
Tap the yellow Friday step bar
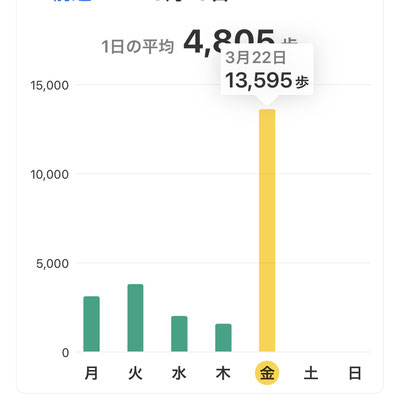[x=267, y=231]
